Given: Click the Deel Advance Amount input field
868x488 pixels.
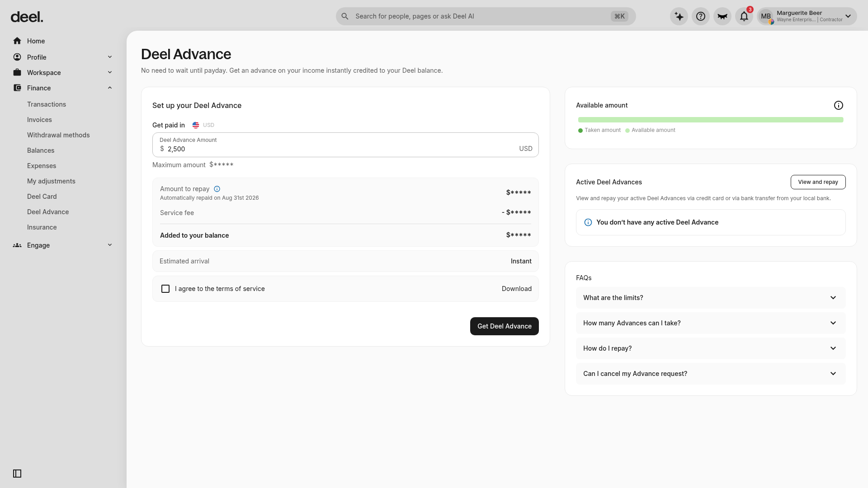Looking at the screenshot, I should point(345,145).
